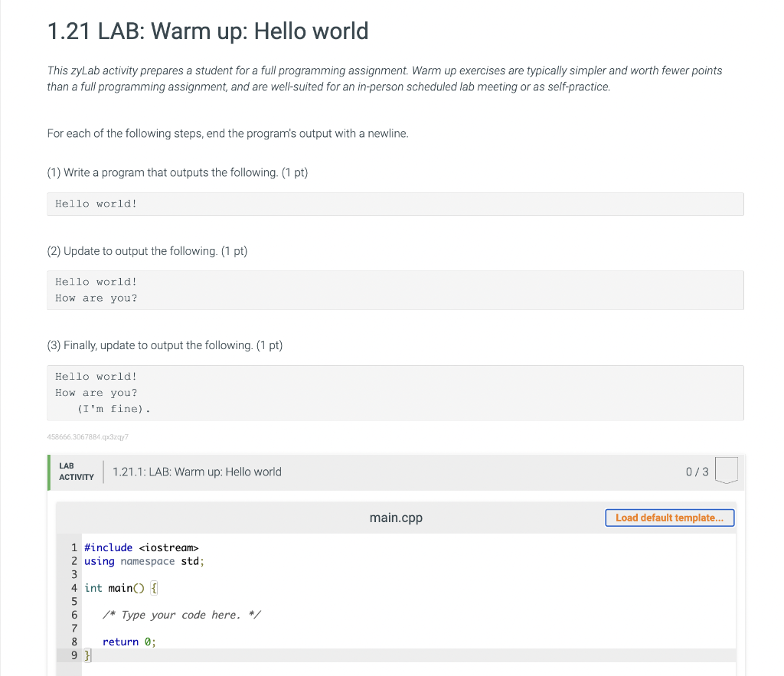Screen dimensions: 784x676
Task: Click line number 6 in the editor gutter
Action: [74, 615]
